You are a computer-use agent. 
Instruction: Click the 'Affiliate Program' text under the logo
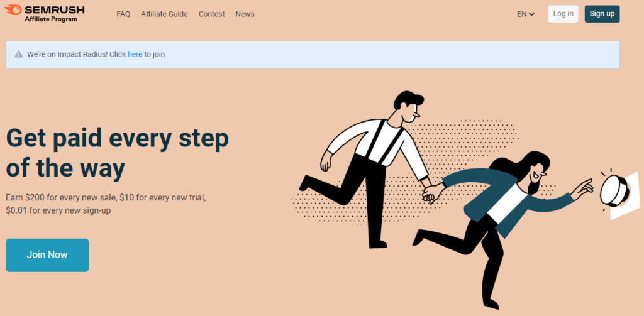click(x=50, y=19)
